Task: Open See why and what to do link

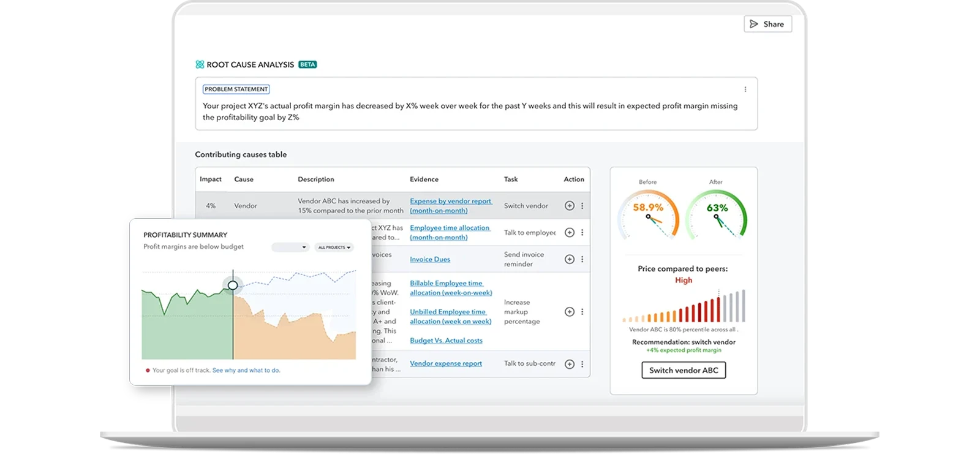Action: click(246, 370)
